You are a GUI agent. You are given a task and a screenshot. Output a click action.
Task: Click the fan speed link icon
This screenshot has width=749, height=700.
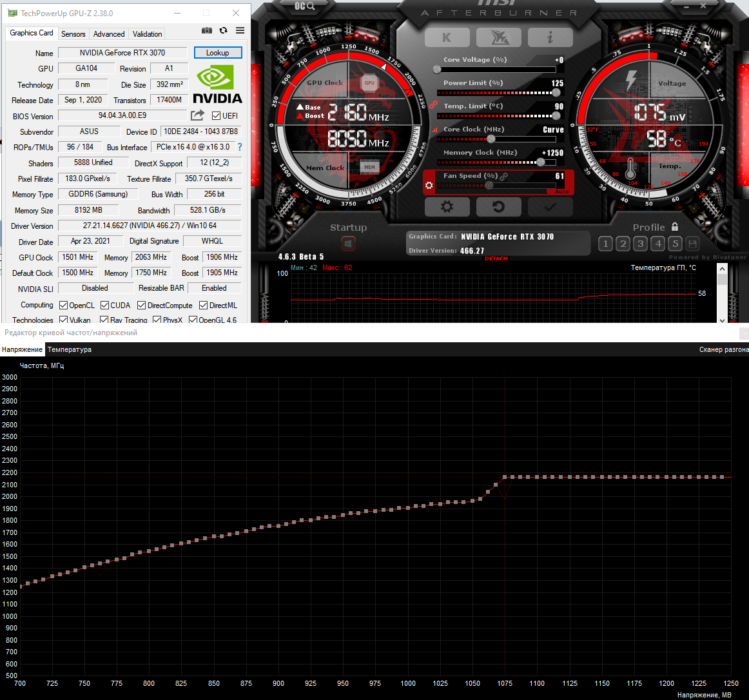pos(503,177)
